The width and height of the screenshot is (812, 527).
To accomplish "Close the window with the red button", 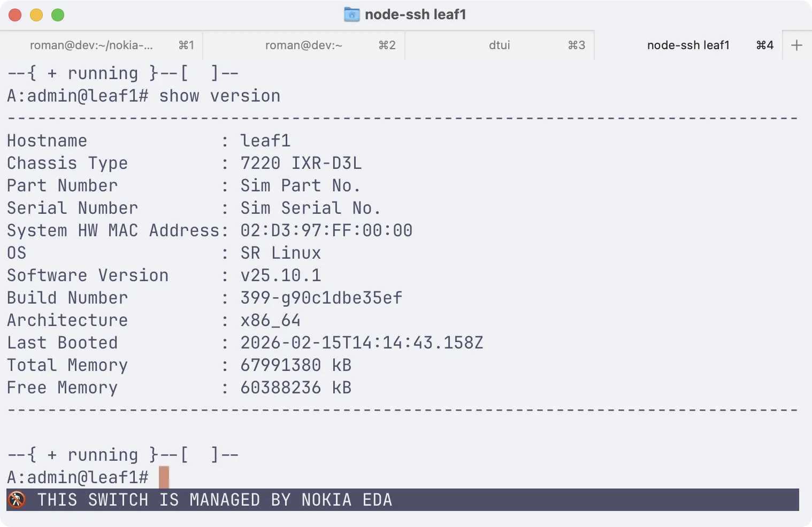I will point(15,15).
